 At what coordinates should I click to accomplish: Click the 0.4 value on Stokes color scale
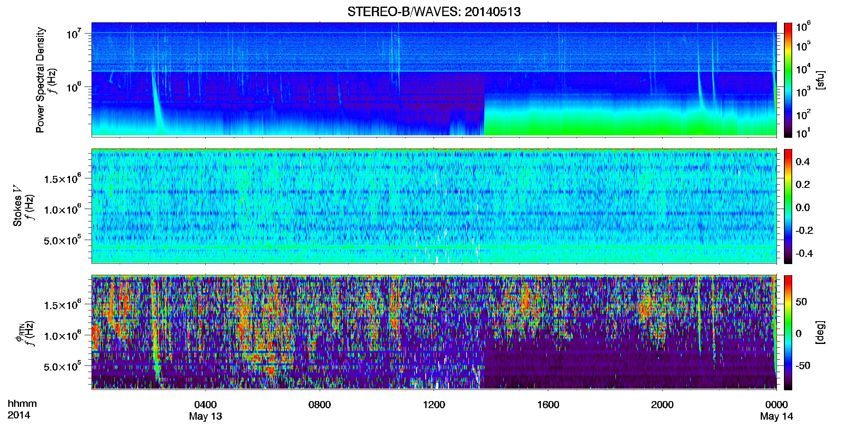click(x=803, y=162)
